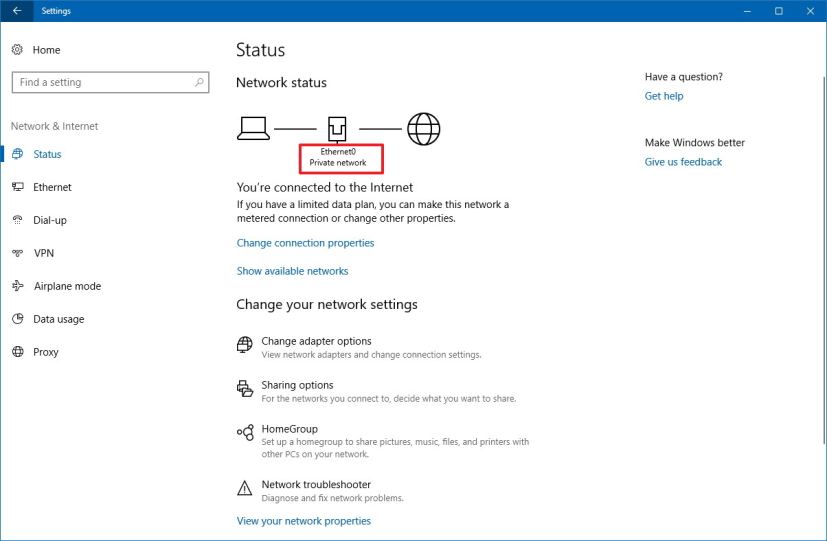Click the Data usage pie icon

[x=17, y=318]
